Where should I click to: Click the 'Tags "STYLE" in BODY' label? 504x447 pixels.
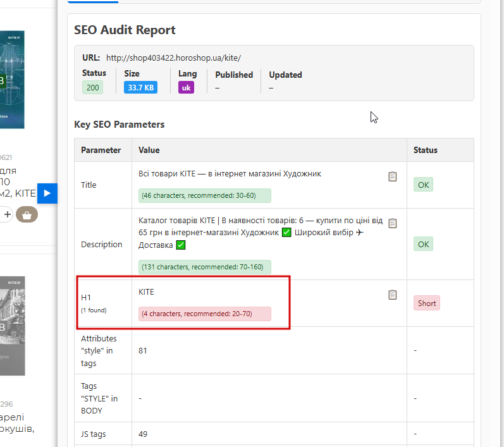pyautogui.click(x=99, y=398)
